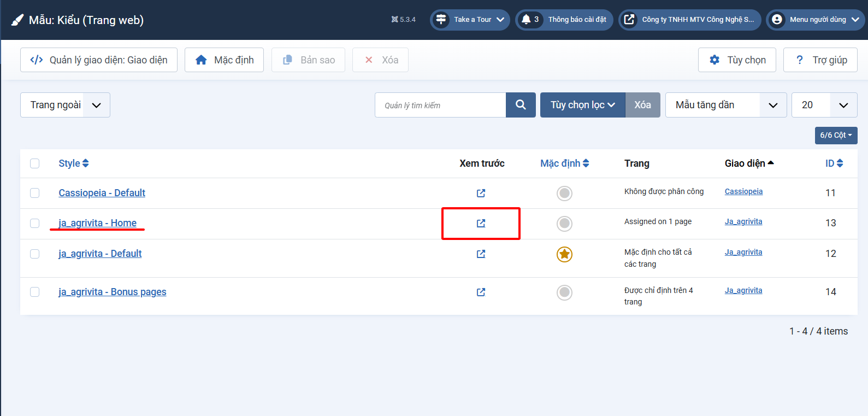Click preview icon for Cassiopeia - Default
Image resolution: width=868 pixels, height=416 pixels.
coord(481,193)
